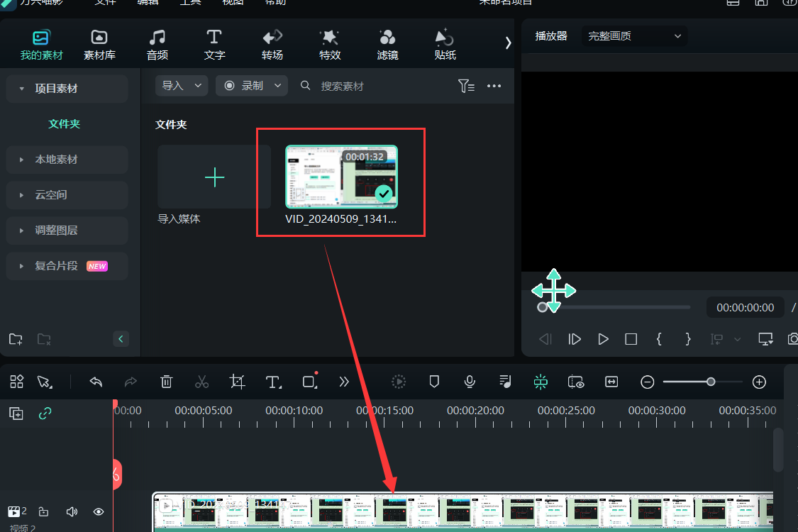Screen dimensions: 798x532
Task: Select the crop tool in timeline toolbar
Action: (x=238, y=382)
